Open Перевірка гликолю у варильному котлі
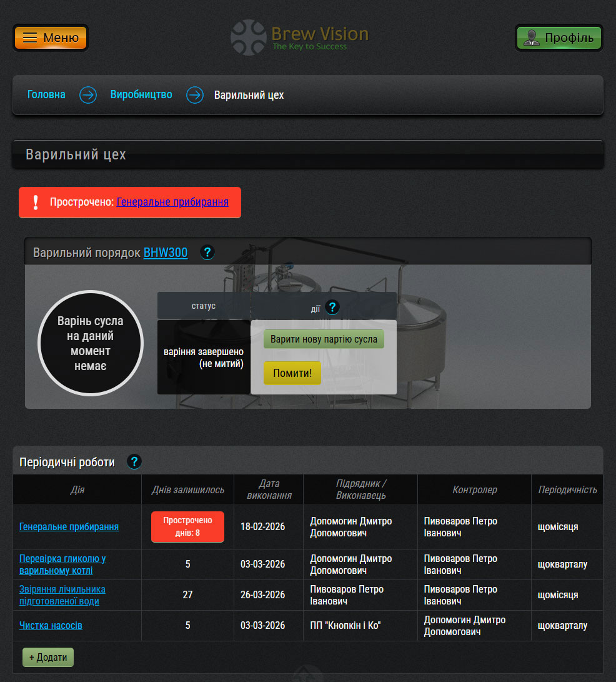The width and height of the screenshot is (616, 682). 62,564
